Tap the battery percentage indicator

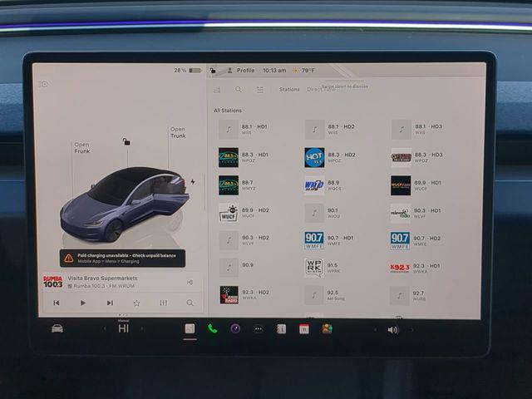pos(188,70)
